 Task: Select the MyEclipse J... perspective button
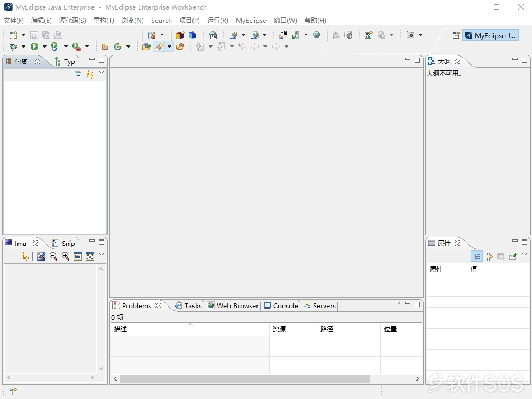490,35
